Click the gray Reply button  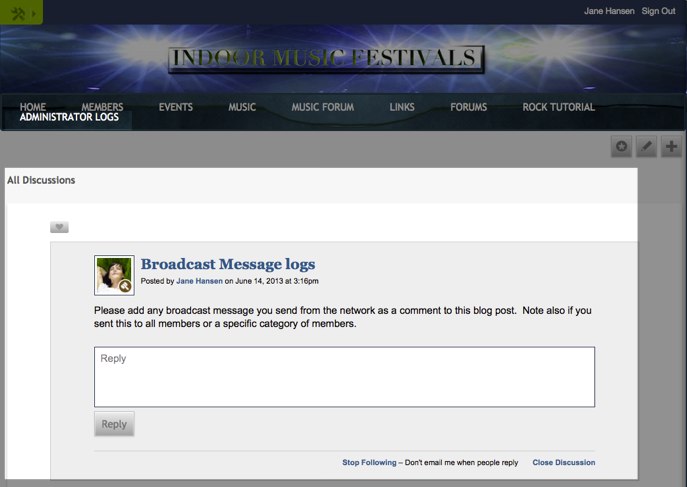pyautogui.click(x=114, y=424)
